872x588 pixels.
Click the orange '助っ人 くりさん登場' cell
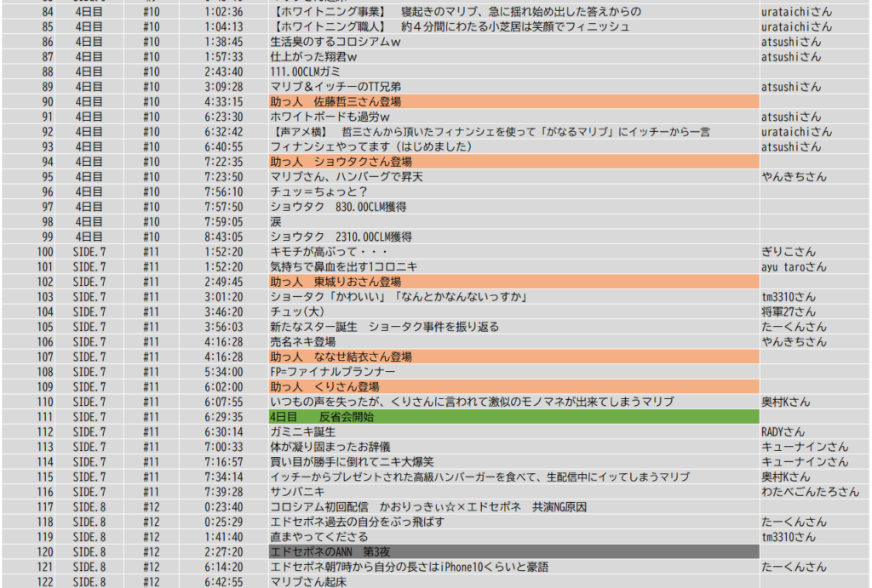tap(513, 387)
